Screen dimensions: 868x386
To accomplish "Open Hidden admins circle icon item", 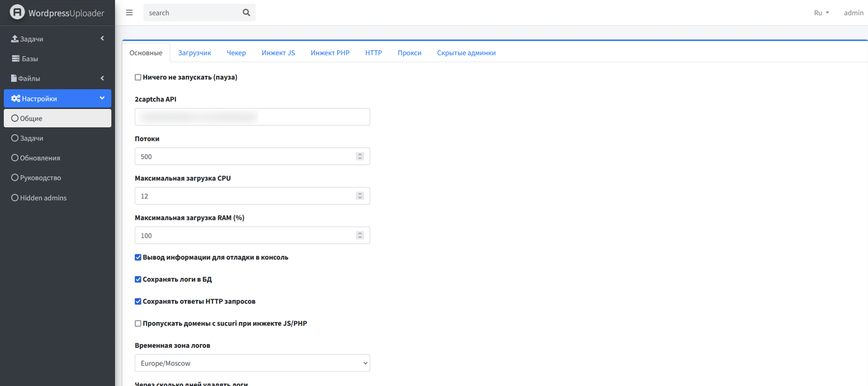I will (14, 198).
